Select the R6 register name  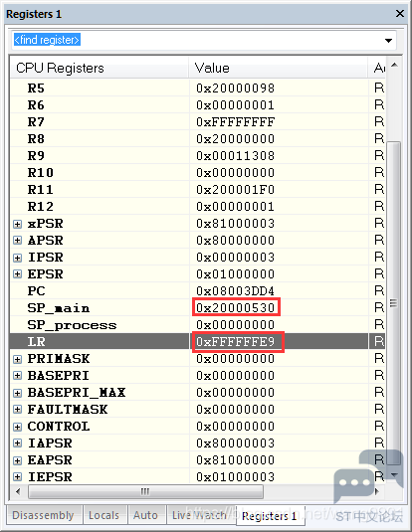tap(36, 105)
